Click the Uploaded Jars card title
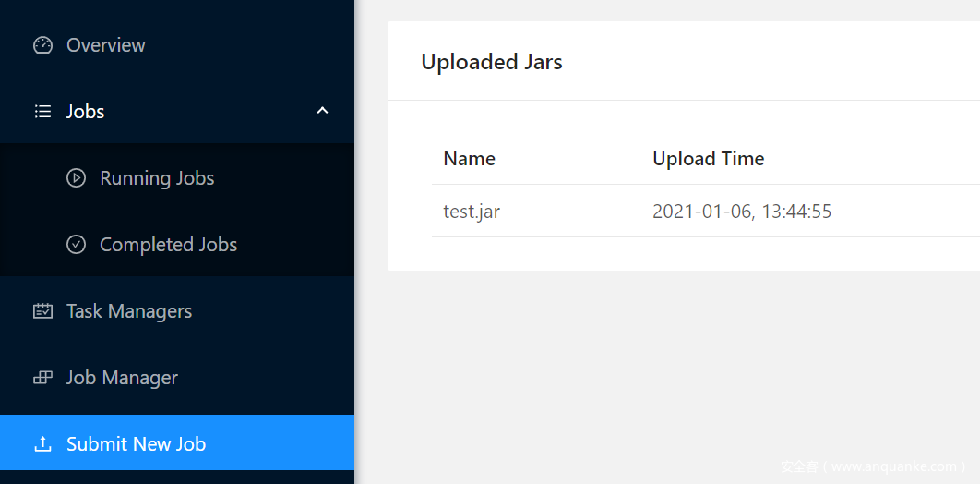This screenshot has width=980, height=484. point(492,62)
